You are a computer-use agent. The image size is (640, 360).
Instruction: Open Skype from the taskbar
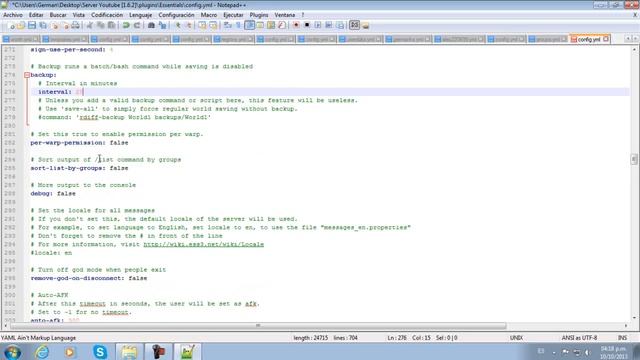click(x=100, y=352)
